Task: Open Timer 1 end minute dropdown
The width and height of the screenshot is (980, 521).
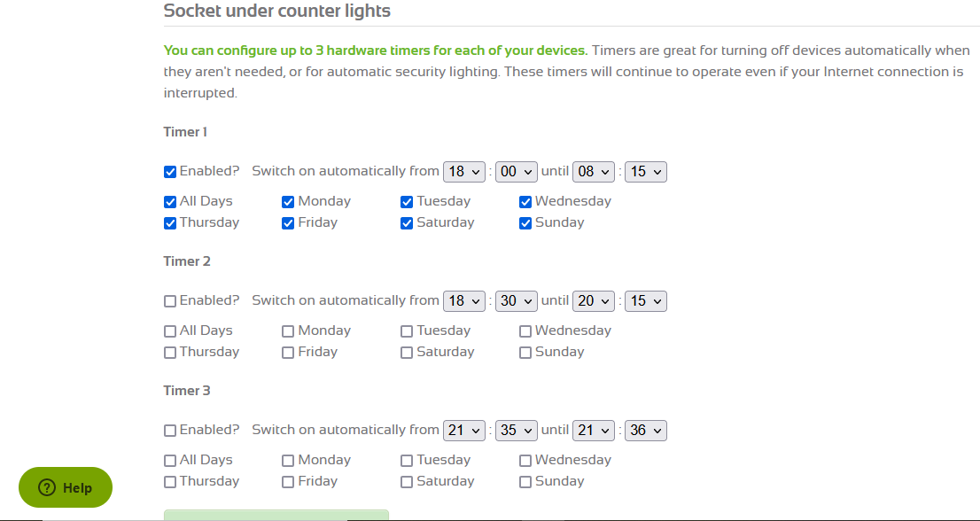Action: click(x=646, y=172)
